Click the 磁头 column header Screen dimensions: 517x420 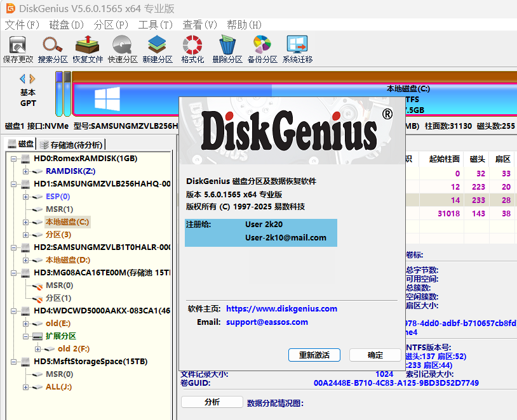478,159
